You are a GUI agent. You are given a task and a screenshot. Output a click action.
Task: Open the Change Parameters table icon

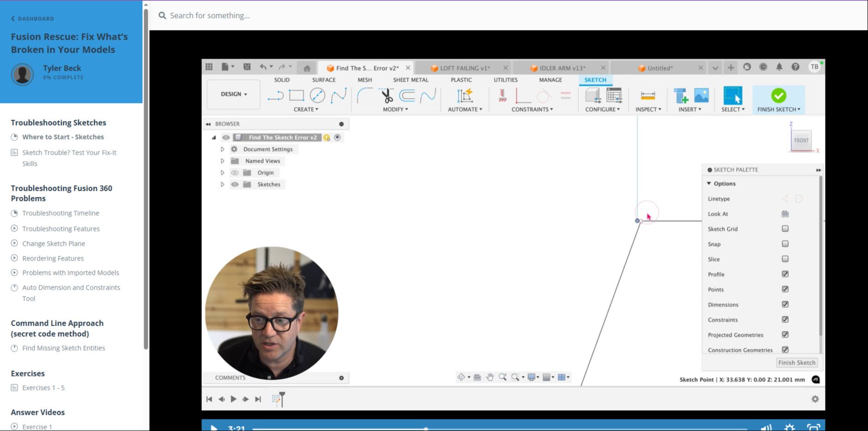click(x=614, y=96)
